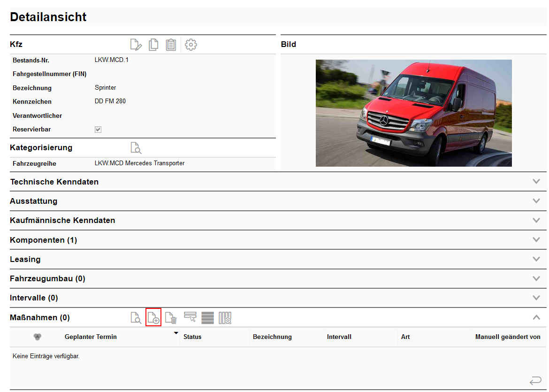
Task: Open the Kfz settings gear icon
Action: [x=191, y=45]
